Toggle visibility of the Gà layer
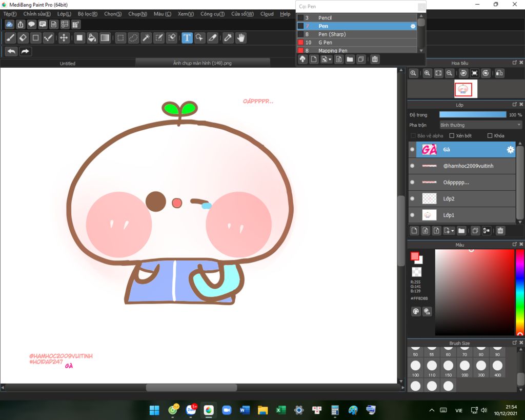Viewport: 525px width, 420px height. pos(412,149)
